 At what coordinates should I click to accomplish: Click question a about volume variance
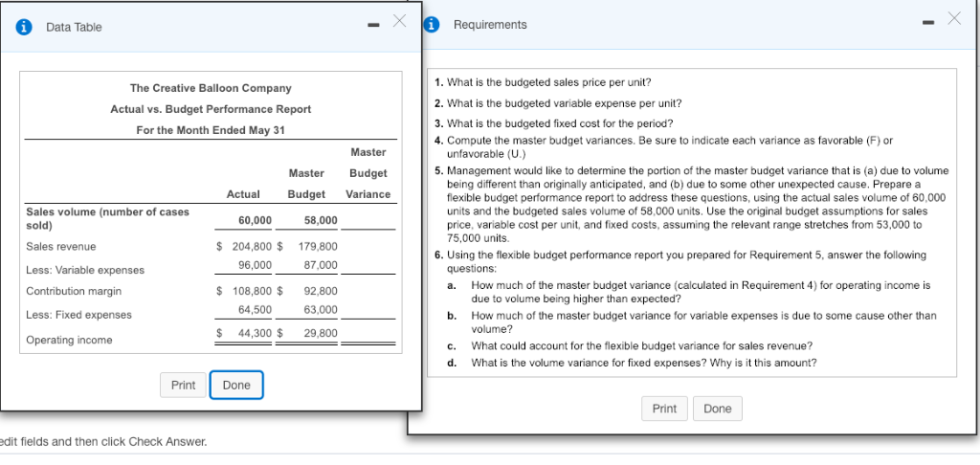[690, 292]
